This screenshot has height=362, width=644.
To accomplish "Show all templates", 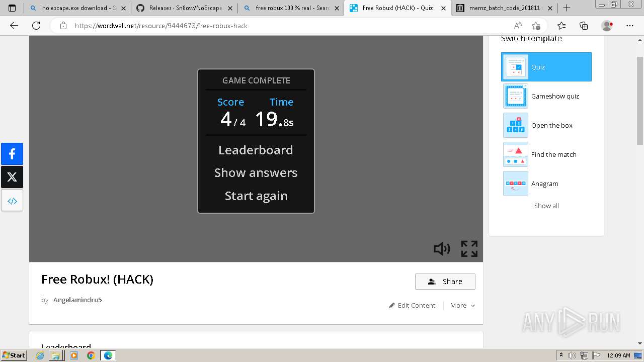I will click(x=546, y=206).
